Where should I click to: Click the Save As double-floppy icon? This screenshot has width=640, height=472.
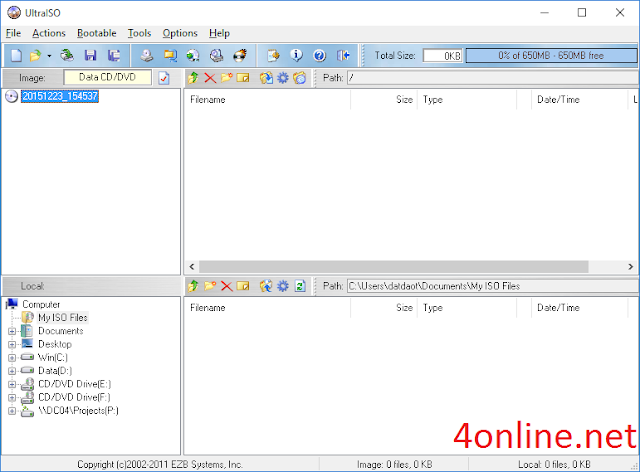113,56
